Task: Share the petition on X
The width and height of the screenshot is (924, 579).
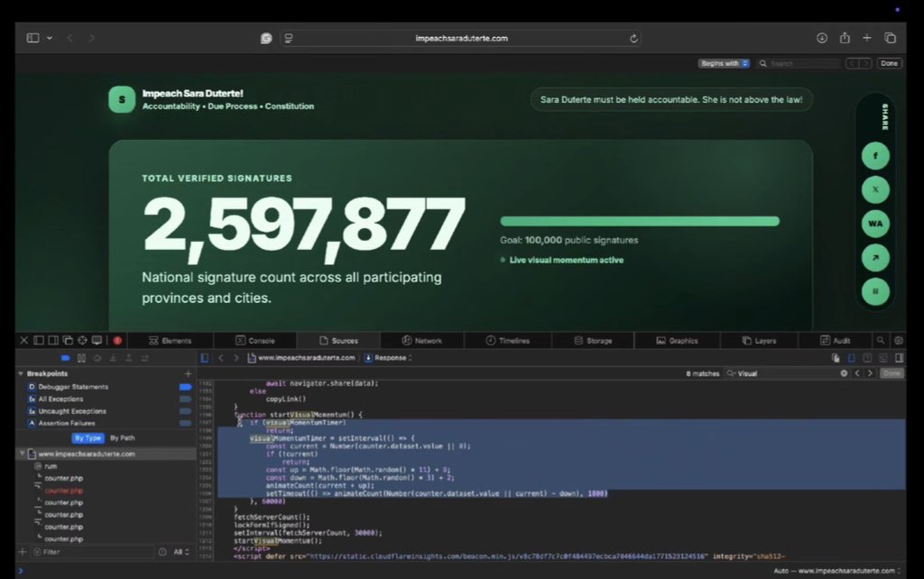Action: 875,189
